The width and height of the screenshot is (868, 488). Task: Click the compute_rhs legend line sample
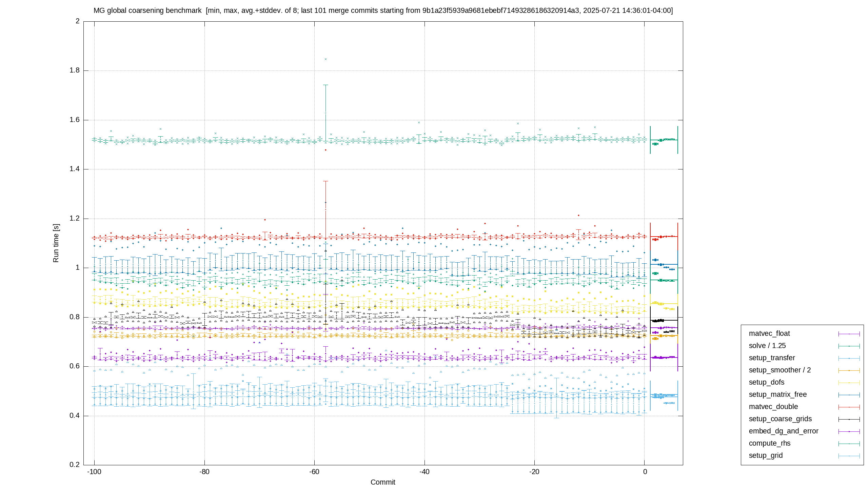tap(849, 444)
